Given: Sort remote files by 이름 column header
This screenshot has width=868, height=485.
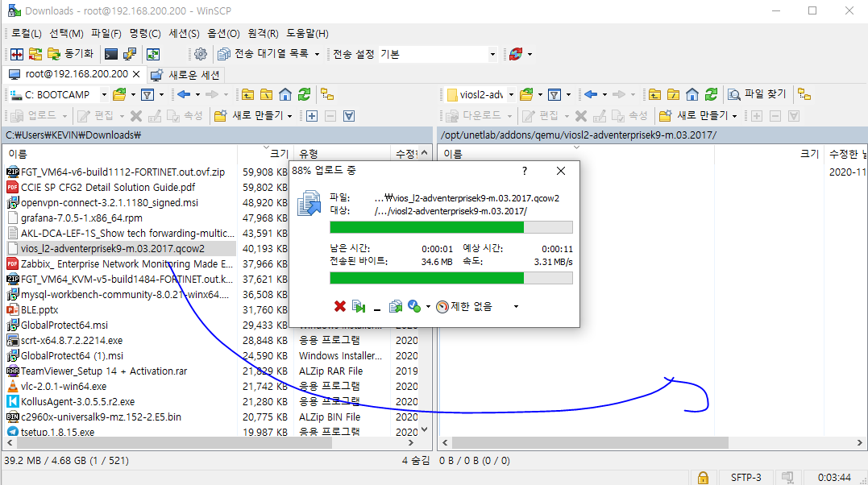Looking at the screenshot, I should pos(575,153).
